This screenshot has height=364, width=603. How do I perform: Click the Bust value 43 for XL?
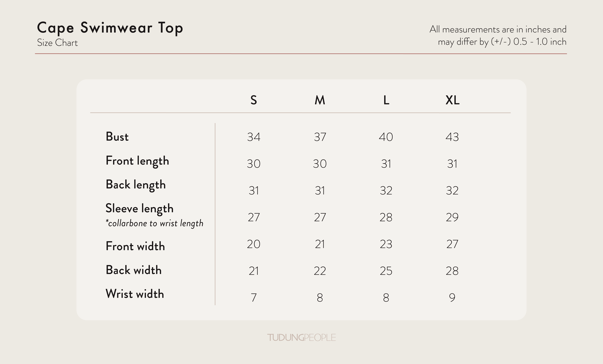point(452,137)
